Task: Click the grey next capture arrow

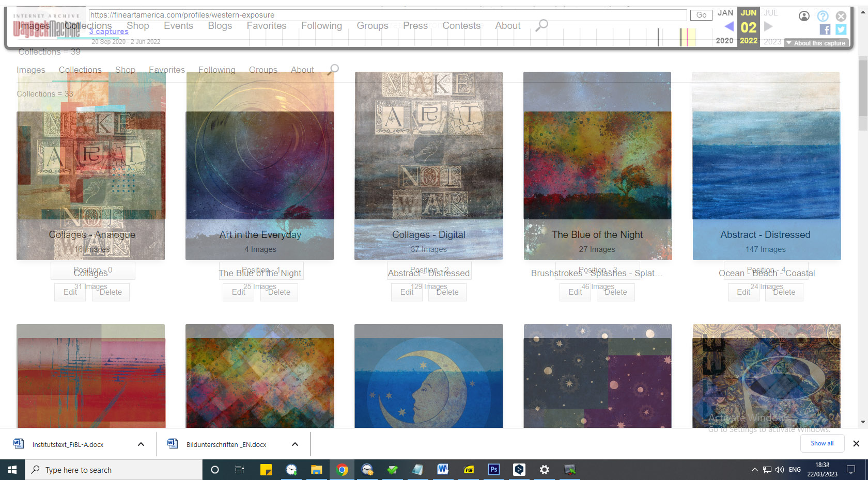Action: pos(768,26)
